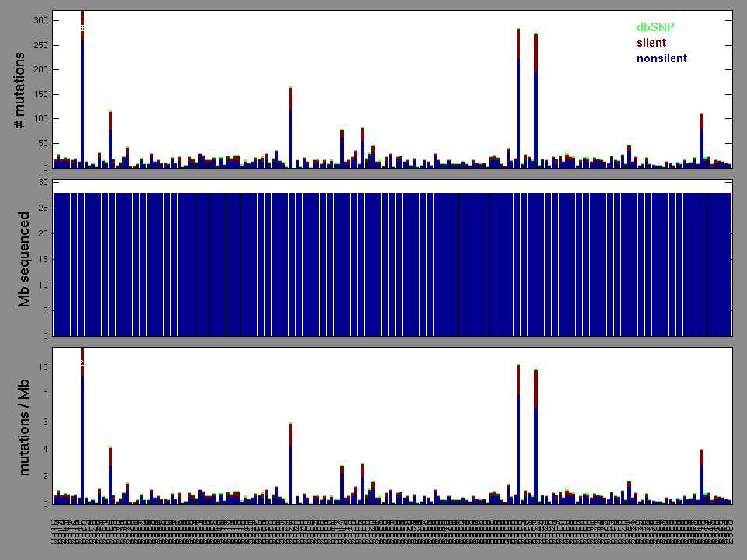Viewport: 747px width, 560px height.
Task: Click the 300 tick label
Action: (x=39, y=20)
